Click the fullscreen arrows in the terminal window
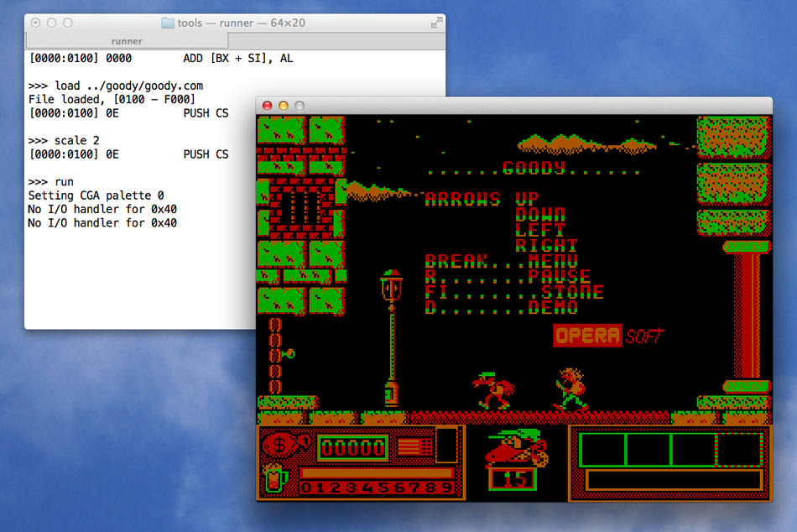This screenshot has width=797, height=532. pos(436,23)
